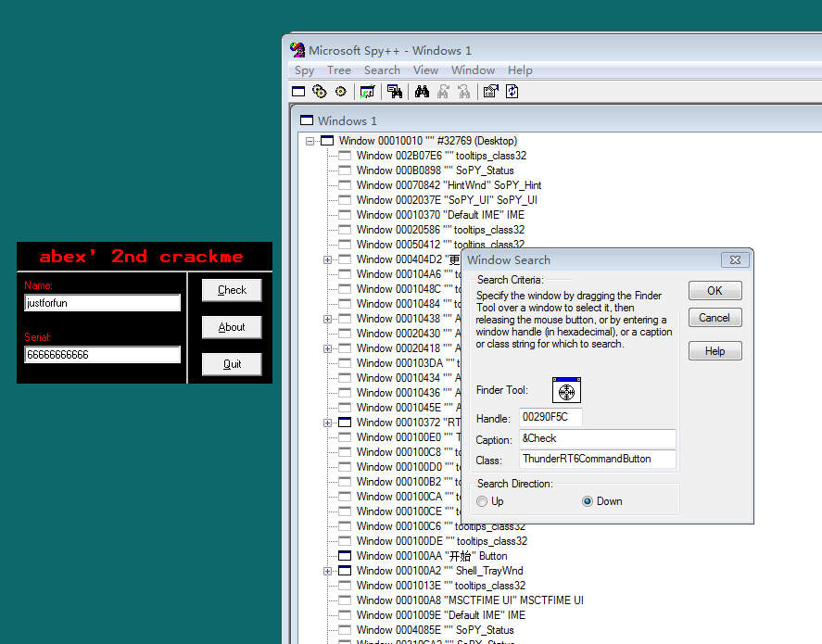Select row 'Window 00020586 "" tooltips_class32'
The image size is (822, 644).
pyautogui.click(x=440, y=230)
